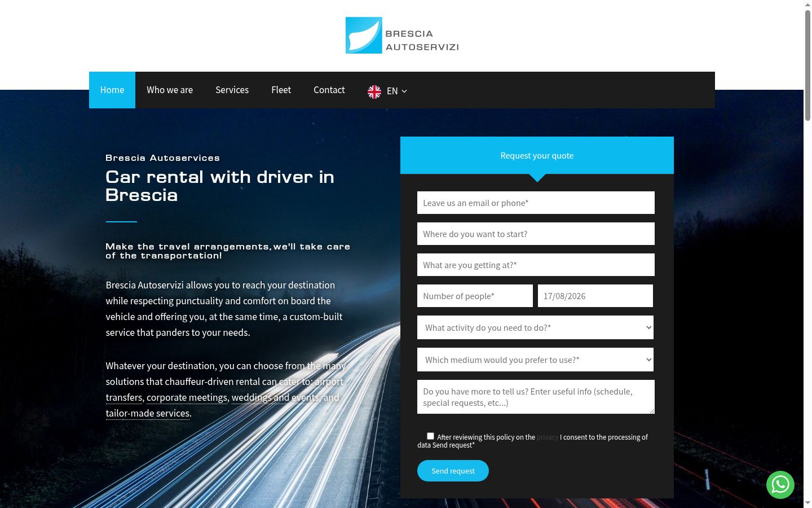812x508 pixels.
Task: Follow the privacy policy link
Action: point(548,437)
